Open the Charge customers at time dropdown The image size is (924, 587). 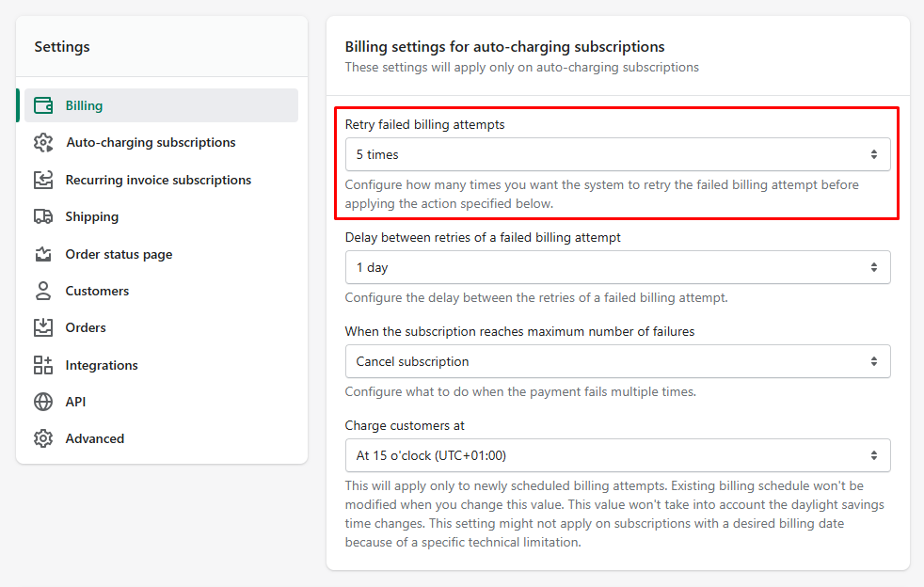617,455
